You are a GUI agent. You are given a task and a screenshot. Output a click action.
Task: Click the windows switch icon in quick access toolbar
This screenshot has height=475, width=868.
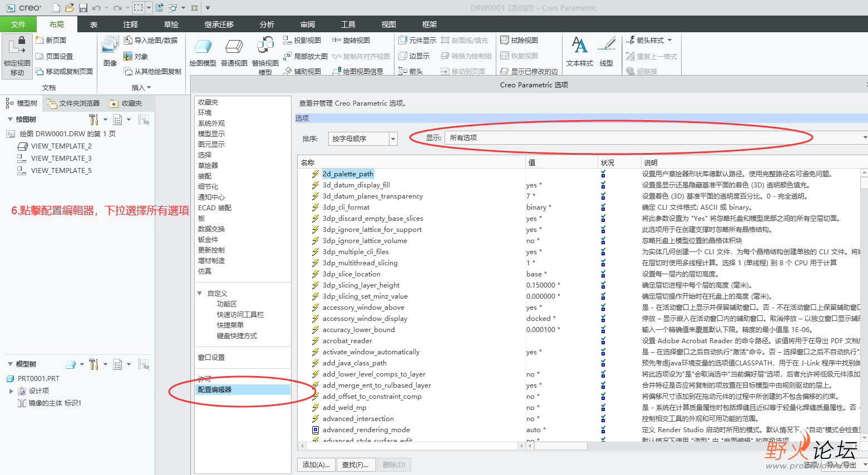click(172, 8)
